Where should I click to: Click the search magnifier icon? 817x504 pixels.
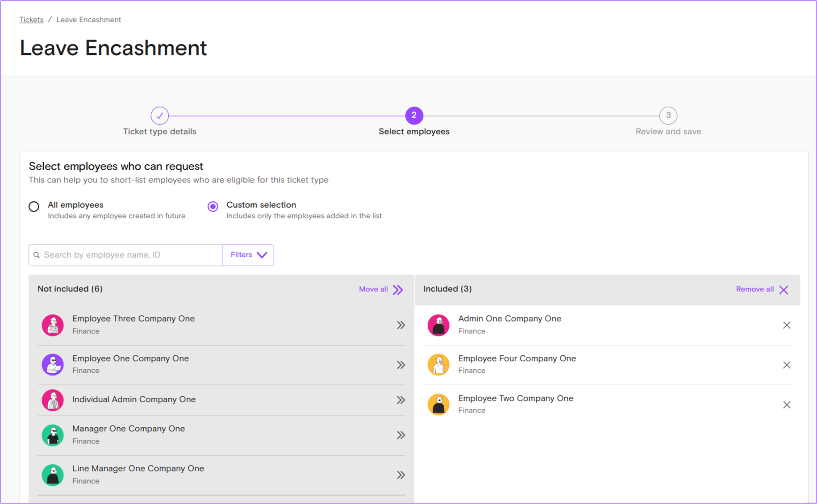coord(37,255)
